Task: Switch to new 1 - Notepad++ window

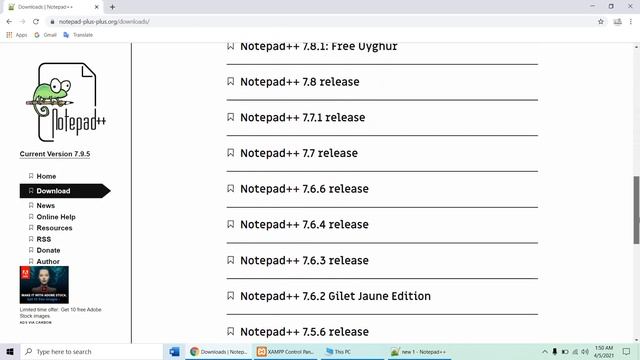Action: (419, 351)
